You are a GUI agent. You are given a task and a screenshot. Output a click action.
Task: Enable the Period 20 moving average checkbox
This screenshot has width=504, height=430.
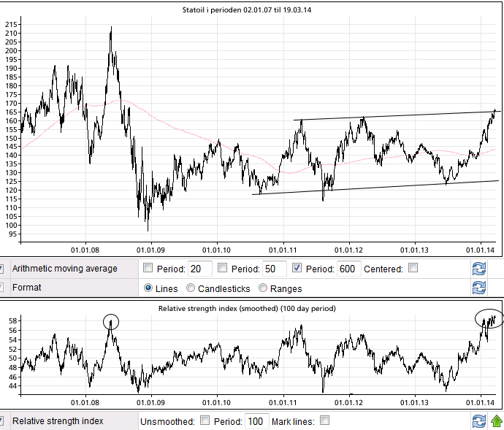pos(149,269)
